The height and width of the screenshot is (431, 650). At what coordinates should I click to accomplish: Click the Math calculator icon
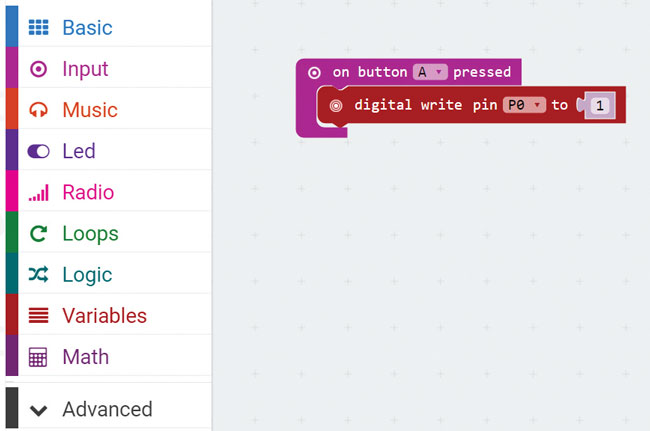coord(38,357)
